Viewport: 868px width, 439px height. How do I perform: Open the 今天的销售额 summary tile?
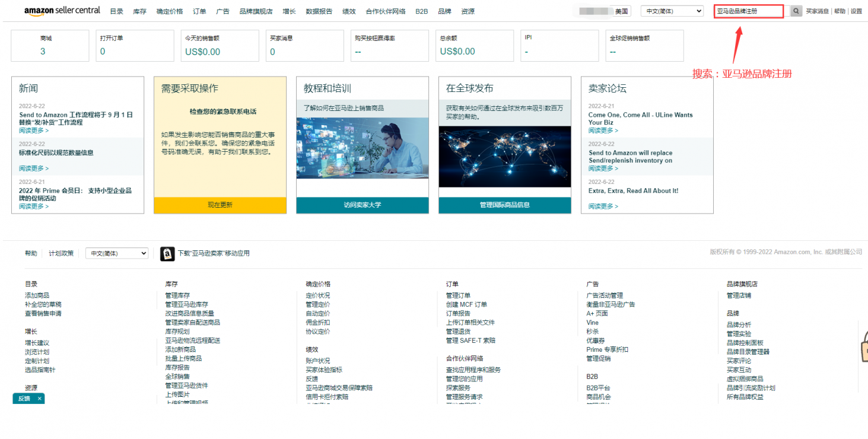pyautogui.click(x=220, y=46)
